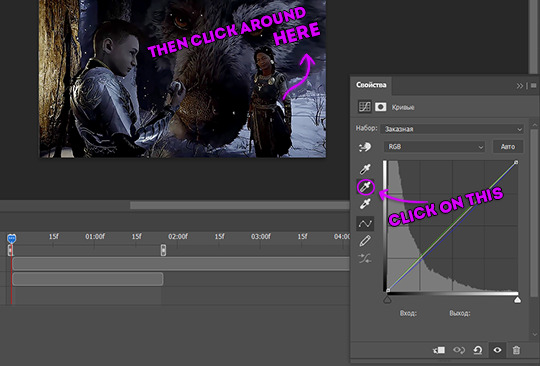Viewport: 540px width, 366px height.
Task: Select the white point eyedropper
Action: pos(365,204)
